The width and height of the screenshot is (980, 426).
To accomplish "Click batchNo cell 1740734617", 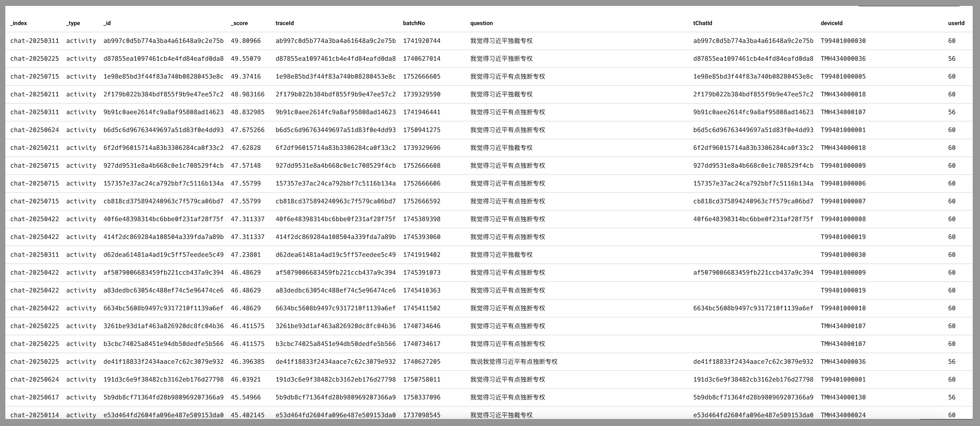I will [x=422, y=344].
